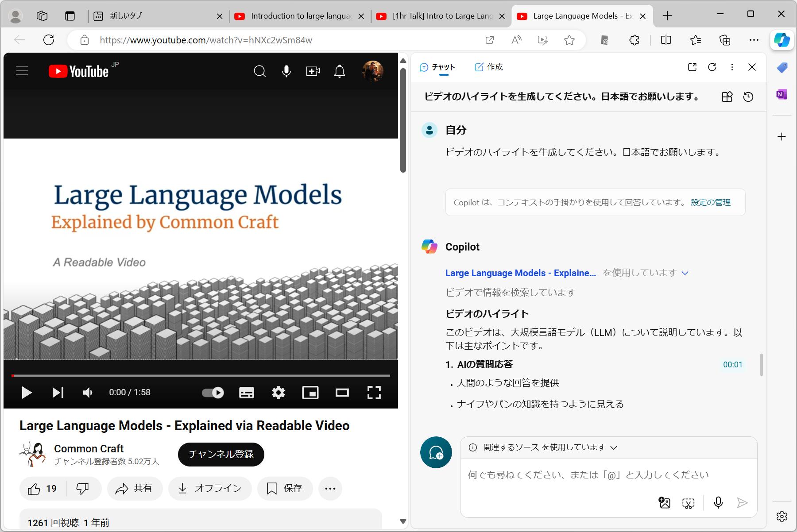Toggle autoplay switch in player
This screenshot has width=797, height=532.
pyautogui.click(x=213, y=393)
